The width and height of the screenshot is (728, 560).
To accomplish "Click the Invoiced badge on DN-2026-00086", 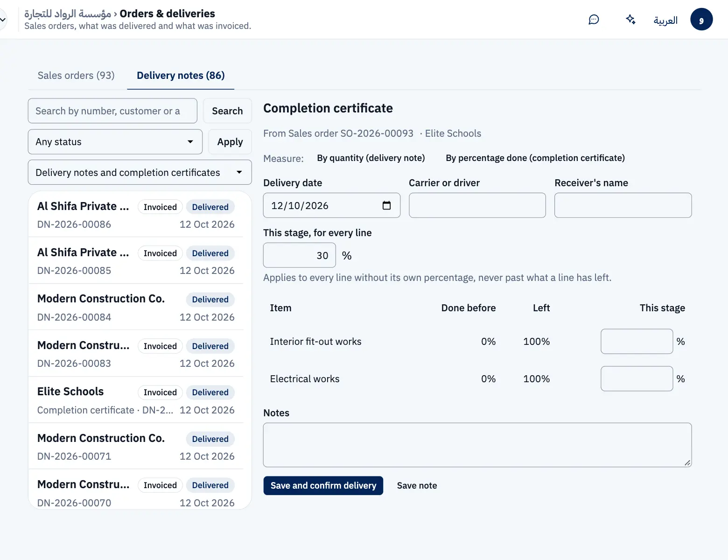I will click(x=160, y=207).
